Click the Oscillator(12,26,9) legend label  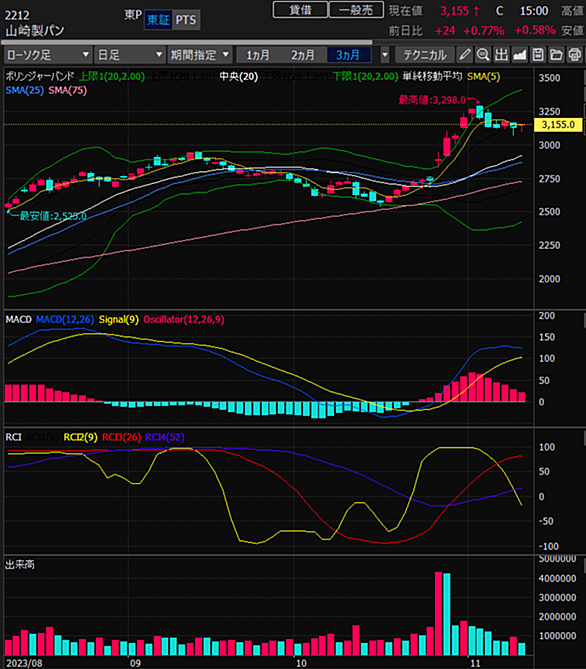coord(184,319)
